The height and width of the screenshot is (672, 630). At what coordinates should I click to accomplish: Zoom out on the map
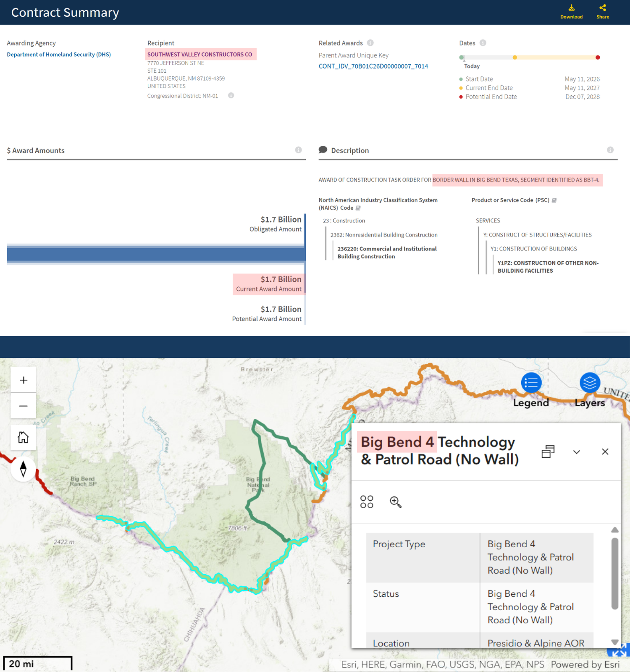coord(24,406)
